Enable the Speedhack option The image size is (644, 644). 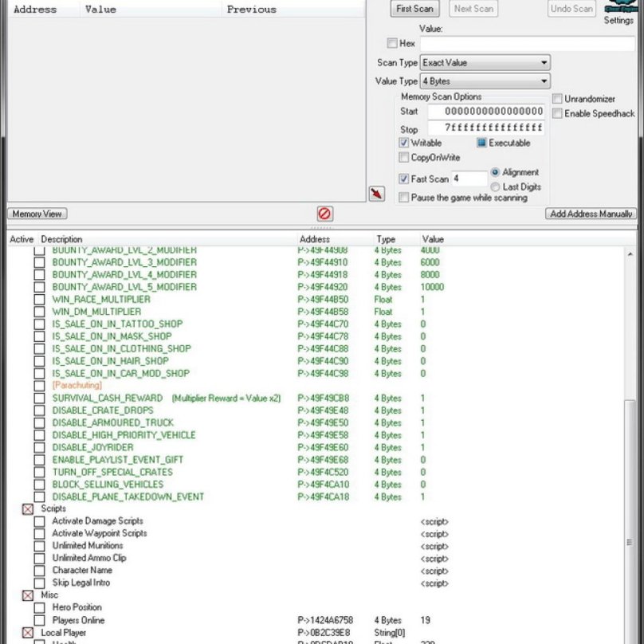(557, 113)
